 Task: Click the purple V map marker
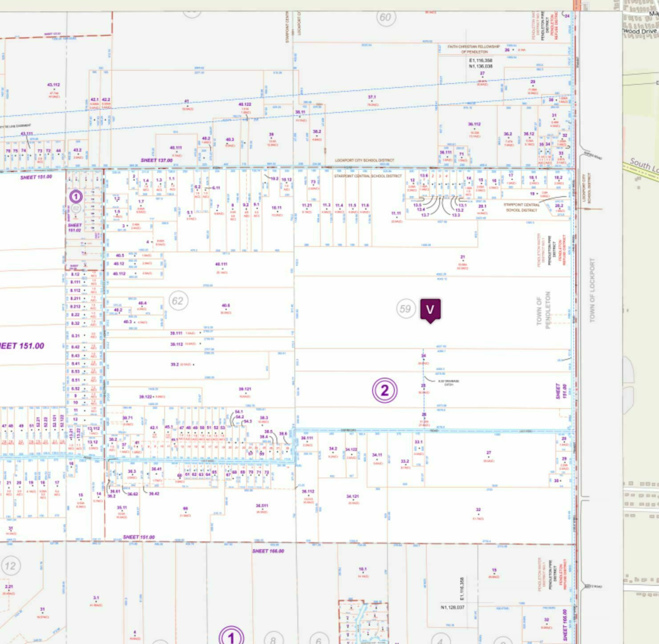click(430, 310)
